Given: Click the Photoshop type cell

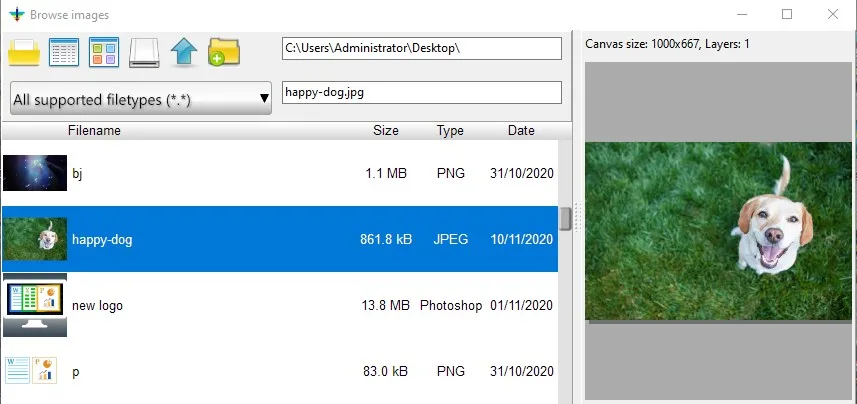Looking at the screenshot, I should (x=451, y=306).
